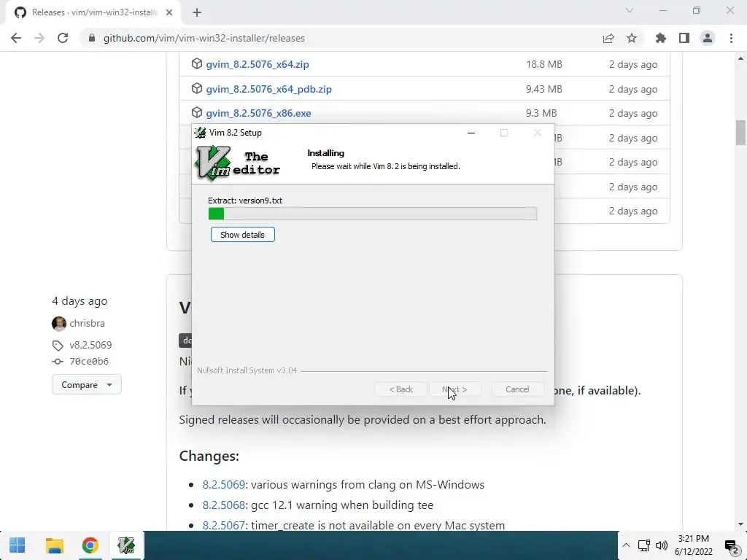The image size is (747, 560).
Task: Click package icon beside gvim_8.2.5076_x86.exe
Action: (197, 113)
